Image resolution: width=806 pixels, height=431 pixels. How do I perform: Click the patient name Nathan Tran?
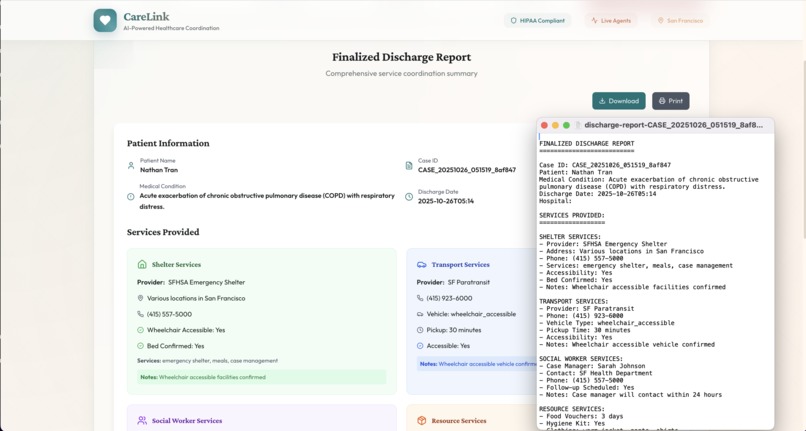(159, 170)
